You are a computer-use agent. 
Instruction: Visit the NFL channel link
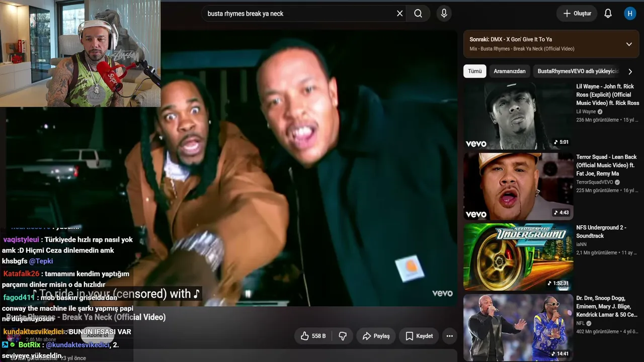click(x=580, y=323)
